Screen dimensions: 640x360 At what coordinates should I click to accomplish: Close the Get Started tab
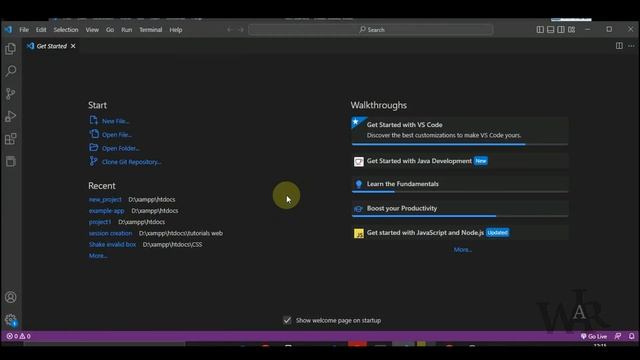[x=73, y=46]
